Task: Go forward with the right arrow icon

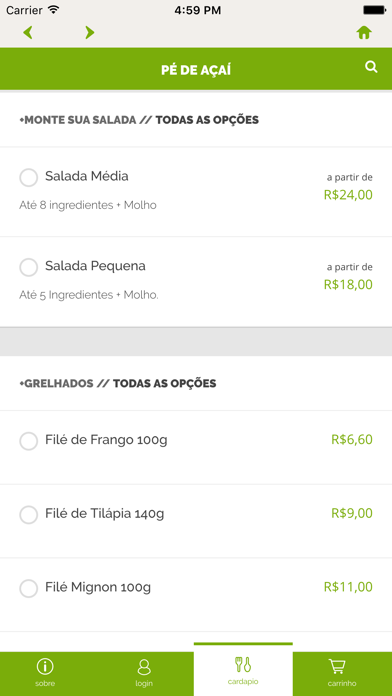Action: pos(90,32)
